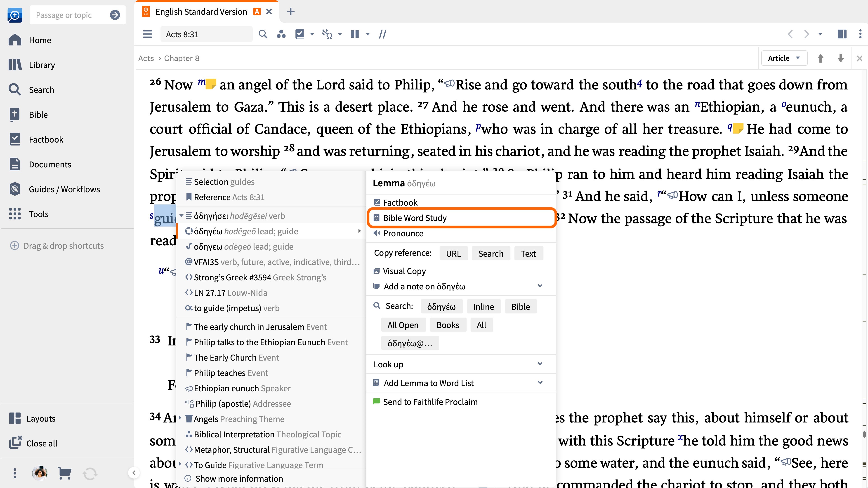This screenshot has width=868, height=488.
Task: Go to next article with down arrow
Action: click(x=841, y=58)
